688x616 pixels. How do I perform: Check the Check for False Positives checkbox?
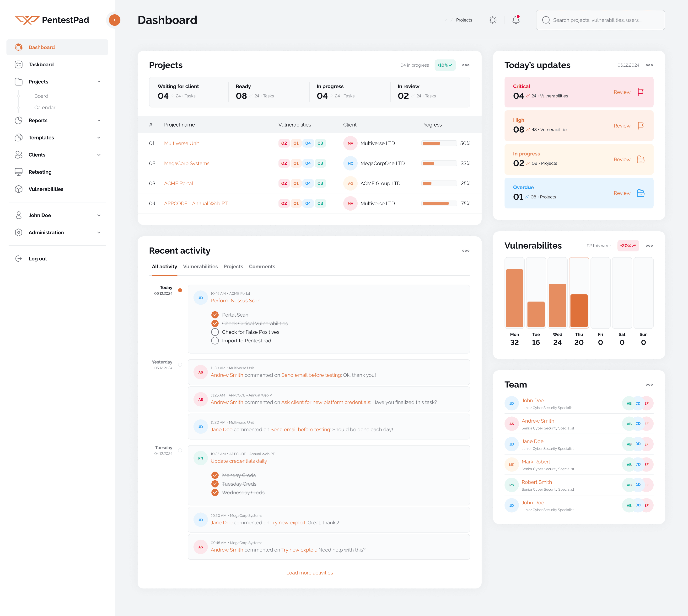pos(215,332)
